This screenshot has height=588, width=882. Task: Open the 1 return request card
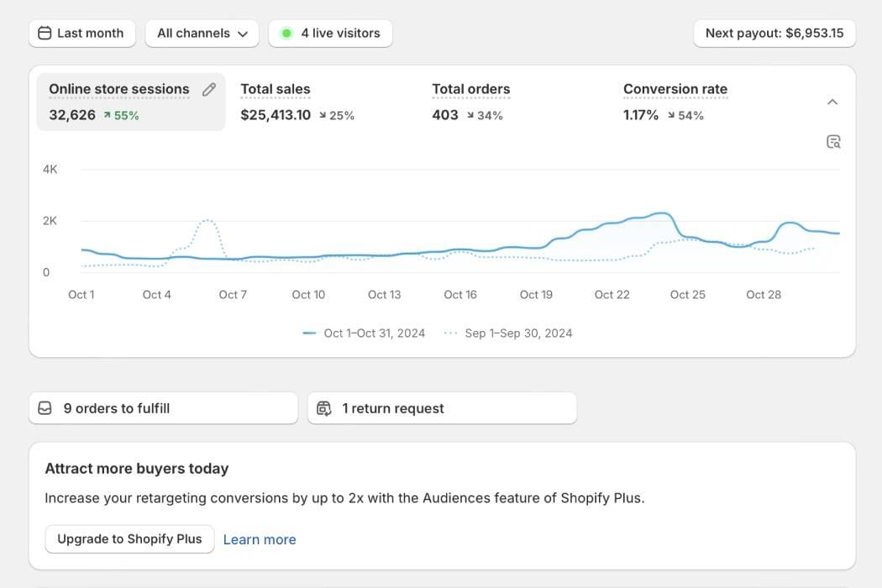442,408
